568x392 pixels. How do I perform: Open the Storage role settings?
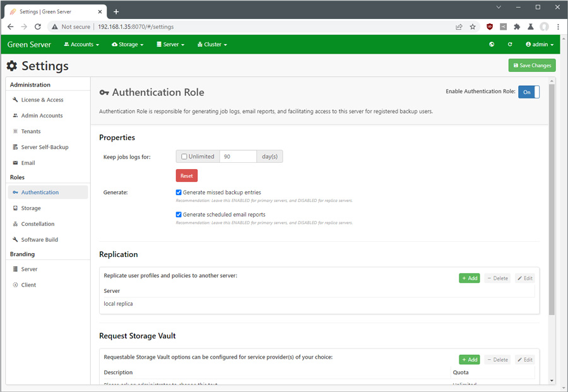pos(48,208)
